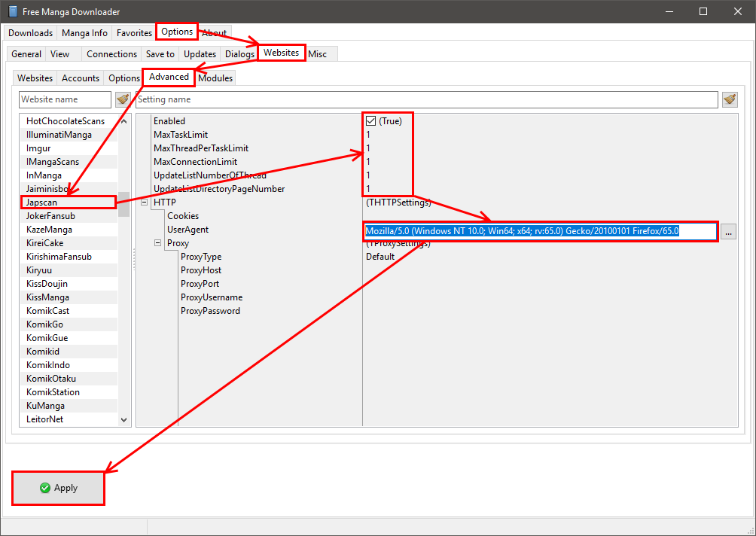
Task: Go to the General options tab
Action: (x=26, y=54)
